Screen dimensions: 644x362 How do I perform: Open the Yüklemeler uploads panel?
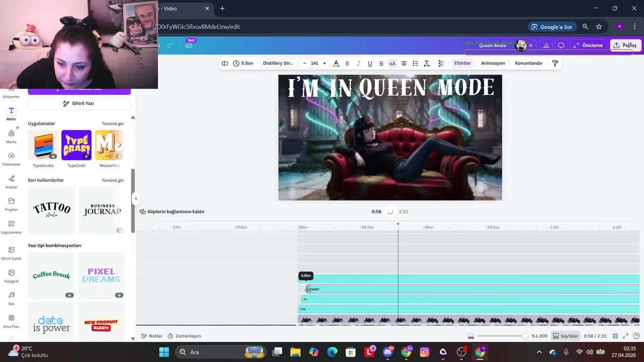point(11,159)
